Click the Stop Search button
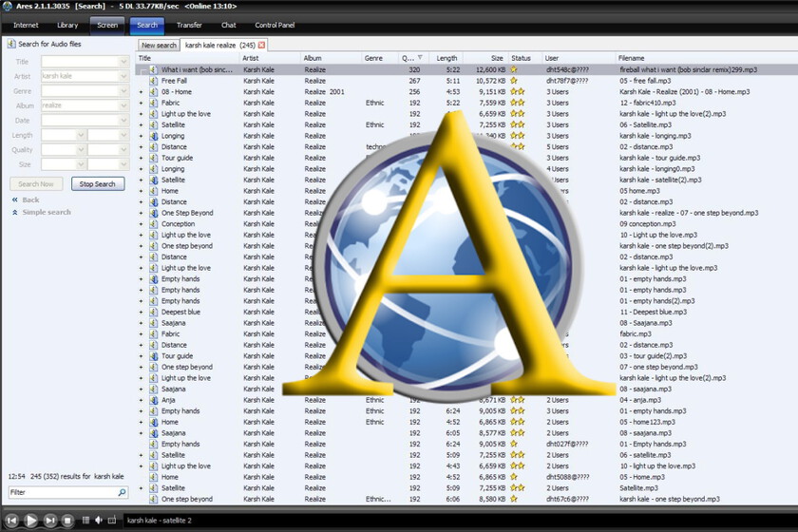The image size is (798, 532). [97, 184]
